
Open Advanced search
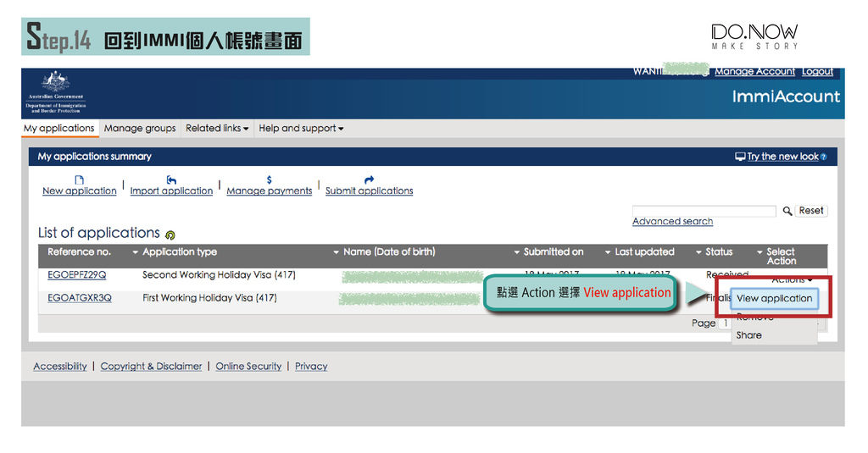[672, 221]
